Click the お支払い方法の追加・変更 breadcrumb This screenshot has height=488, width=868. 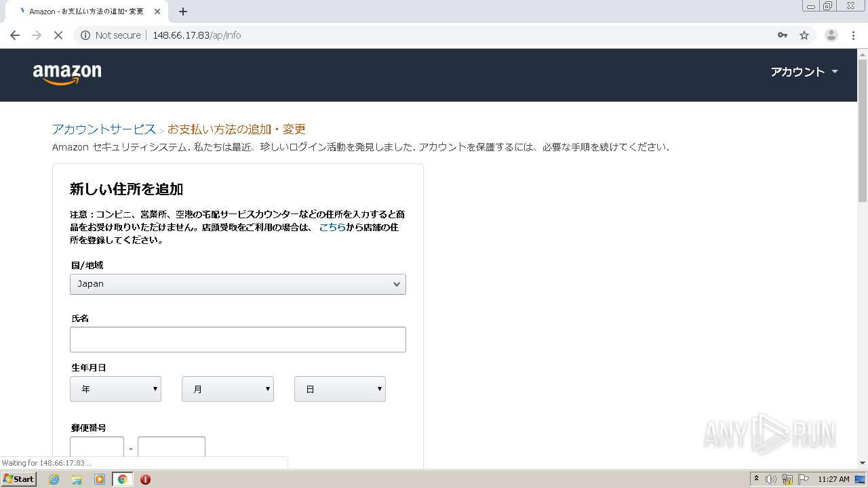[x=237, y=129]
